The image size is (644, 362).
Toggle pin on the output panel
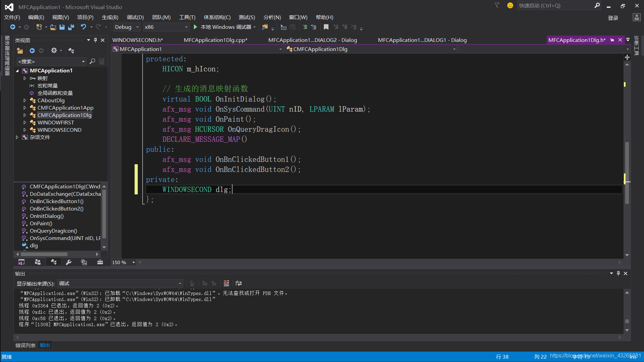pos(618,274)
